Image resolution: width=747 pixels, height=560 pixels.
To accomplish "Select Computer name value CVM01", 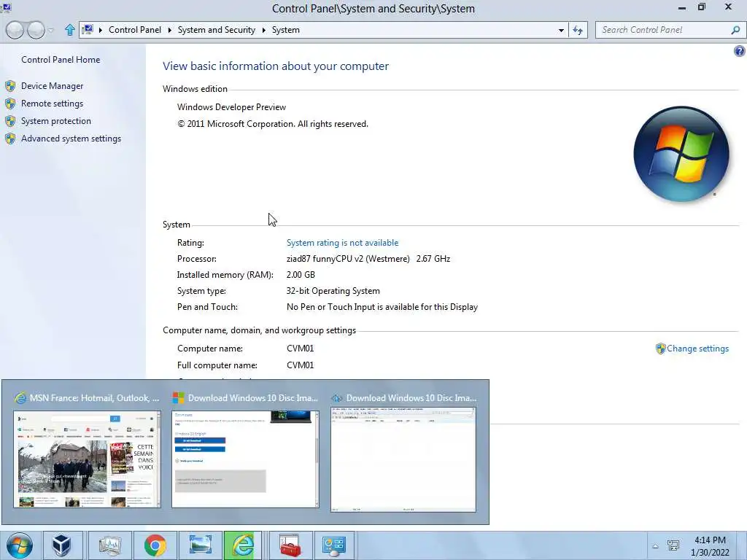I will coord(300,349).
